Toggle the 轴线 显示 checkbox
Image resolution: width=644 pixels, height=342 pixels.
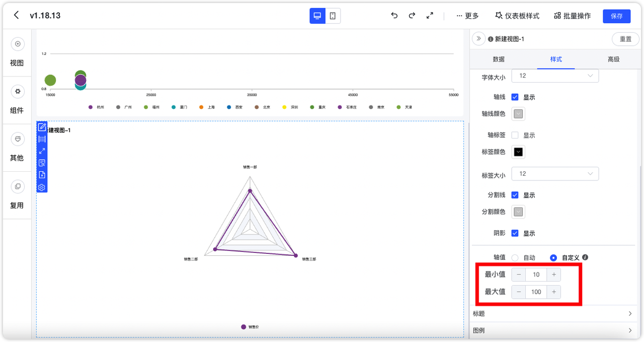[x=515, y=97]
